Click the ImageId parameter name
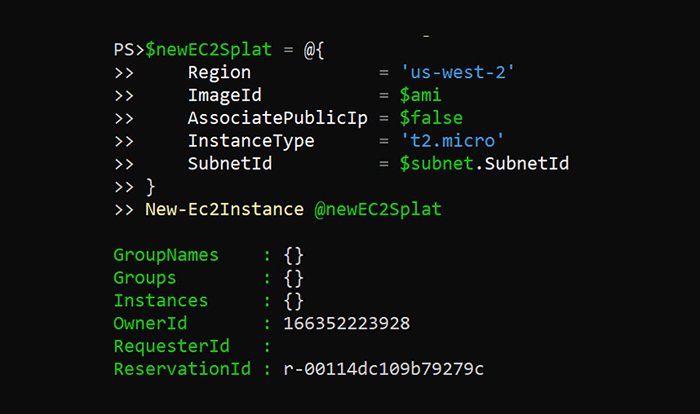700x414 pixels. (225, 96)
